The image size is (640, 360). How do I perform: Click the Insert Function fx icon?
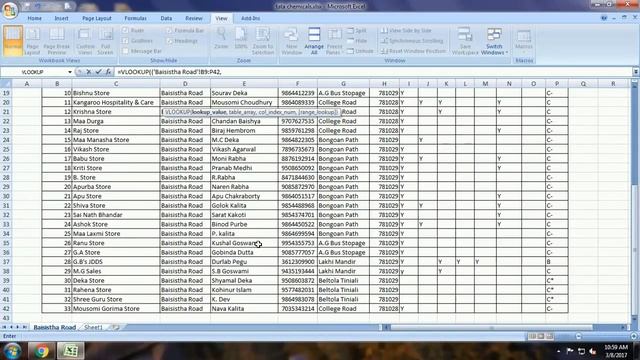pyautogui.click(x=108, y=72)
